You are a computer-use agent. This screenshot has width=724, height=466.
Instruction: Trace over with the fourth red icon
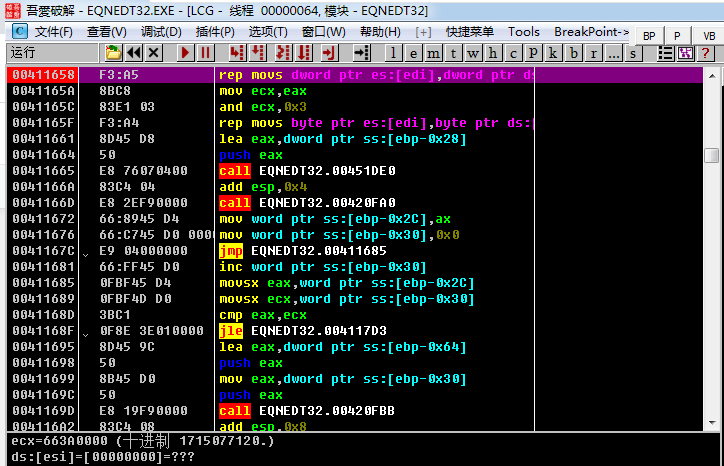(x=304, y=53)
